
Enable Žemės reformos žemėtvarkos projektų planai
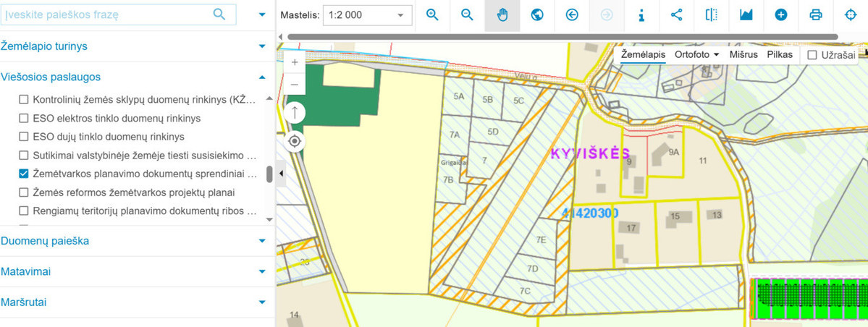point(23,192)
